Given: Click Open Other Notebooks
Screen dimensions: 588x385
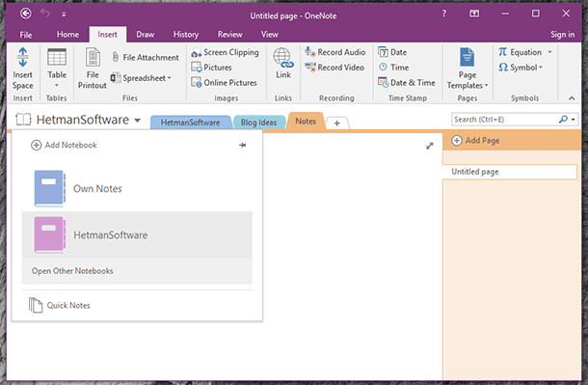Looking at the screenshot, I should [x=72, y=271].
